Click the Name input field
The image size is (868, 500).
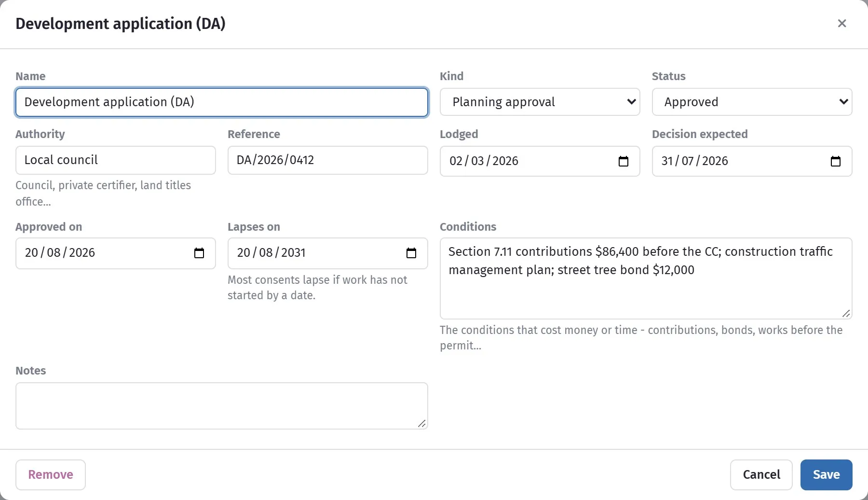click(222, 102)
